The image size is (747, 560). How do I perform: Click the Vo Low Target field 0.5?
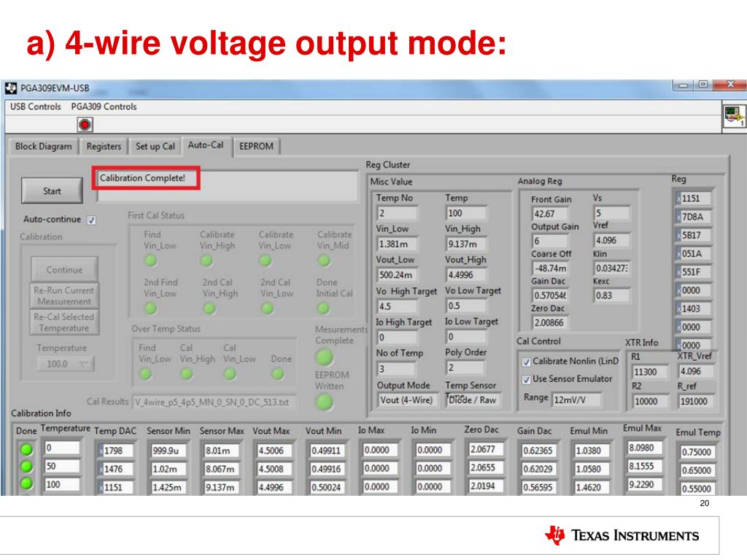click(x=466, y=306)
